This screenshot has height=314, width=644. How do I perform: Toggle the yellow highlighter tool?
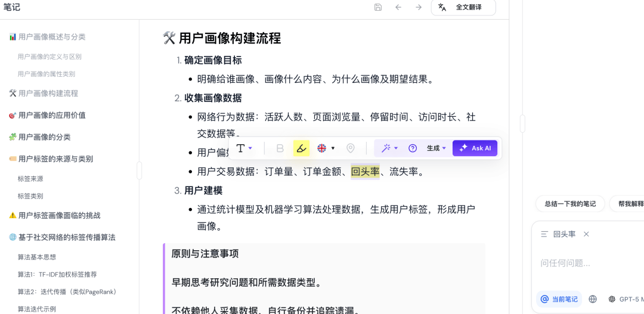302,148
